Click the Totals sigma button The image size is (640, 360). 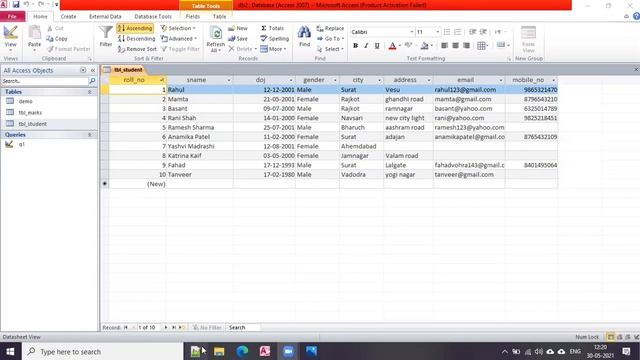[x=272, y=28]
